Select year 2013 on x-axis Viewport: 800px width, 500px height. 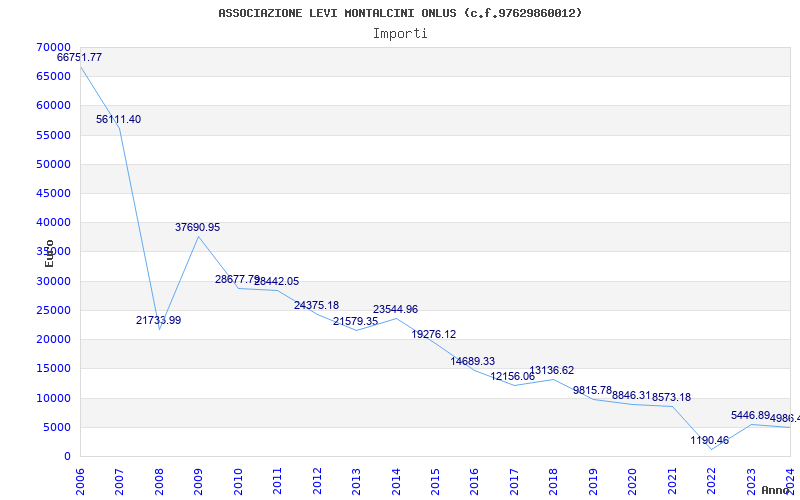(356, 481)
